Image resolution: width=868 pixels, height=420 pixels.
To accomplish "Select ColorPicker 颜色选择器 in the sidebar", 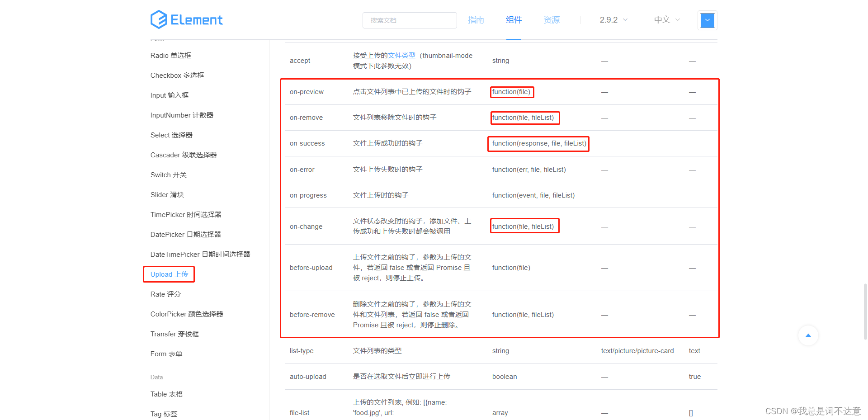I will tap(186, 314).
